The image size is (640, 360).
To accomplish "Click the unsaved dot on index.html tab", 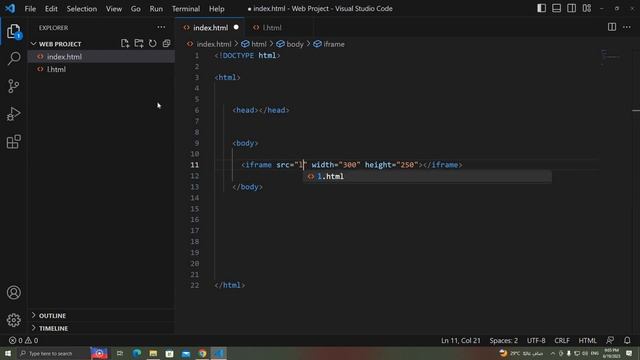I will click(x=236, y=27).
